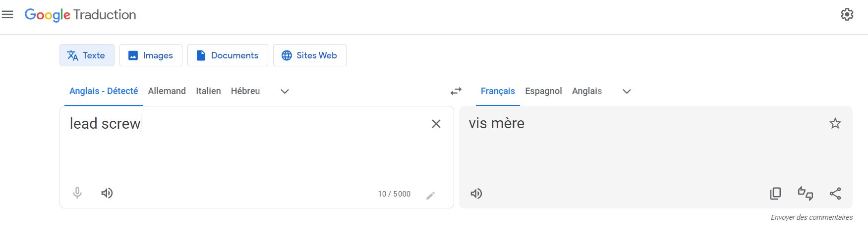The height and width of the screenshot is (249, 868).
Task: Swap source and target languages
Action: (x=456, y=91)
